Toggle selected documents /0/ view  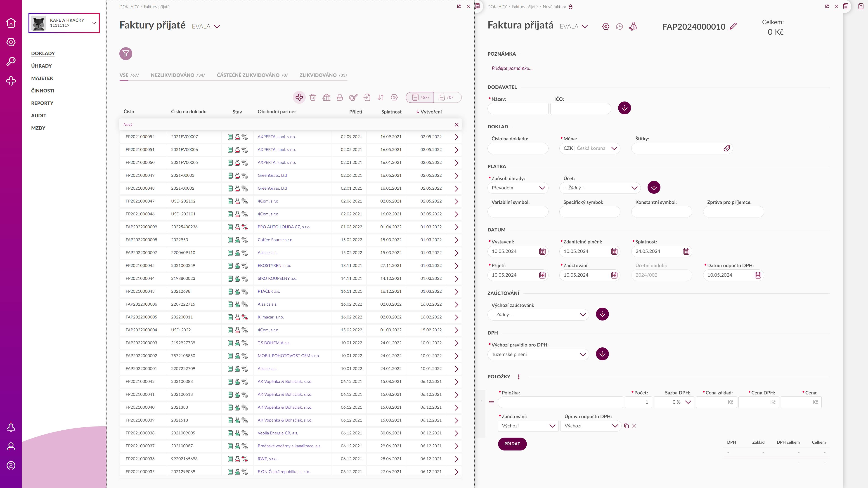pyautogui.click(x=447, y=97)
